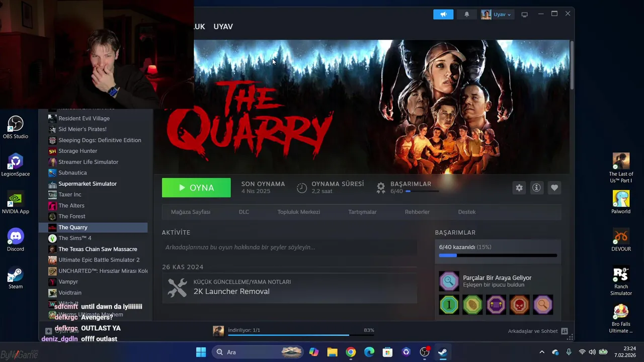Screen dimensions: 644x362
Task: Click the jeep grille achievement badge
Action: tap(496, 305)
